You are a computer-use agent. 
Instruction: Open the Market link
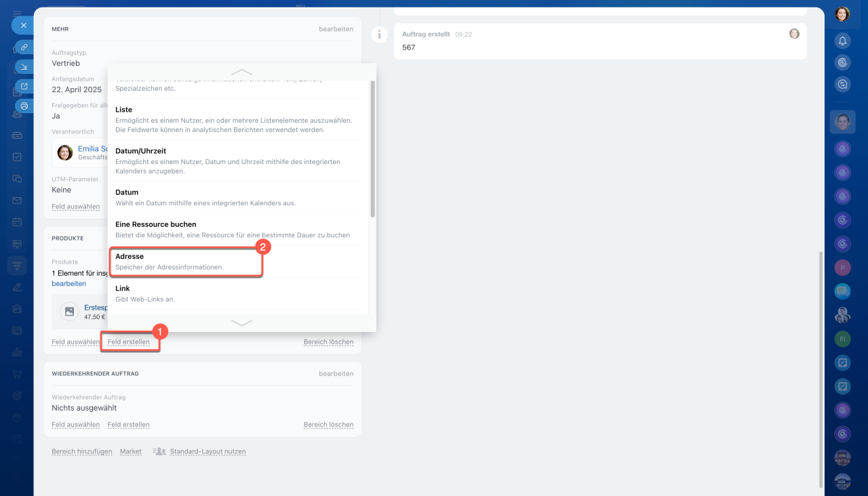131,451
